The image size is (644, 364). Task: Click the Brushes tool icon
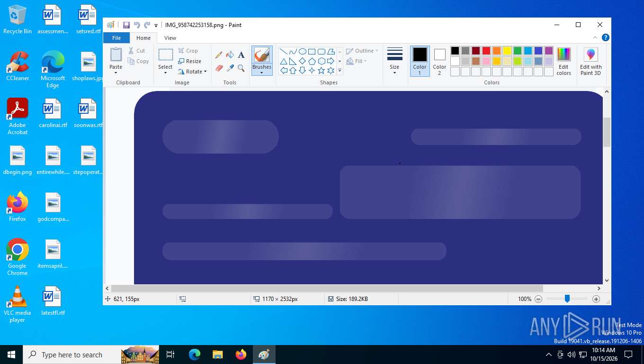click(262, 55)
